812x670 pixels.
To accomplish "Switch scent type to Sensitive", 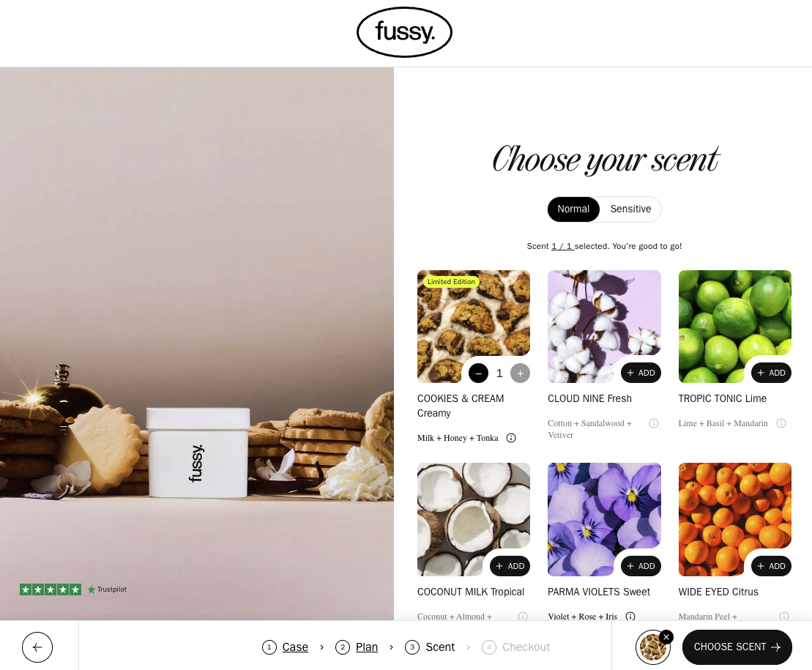I will 630,209.
